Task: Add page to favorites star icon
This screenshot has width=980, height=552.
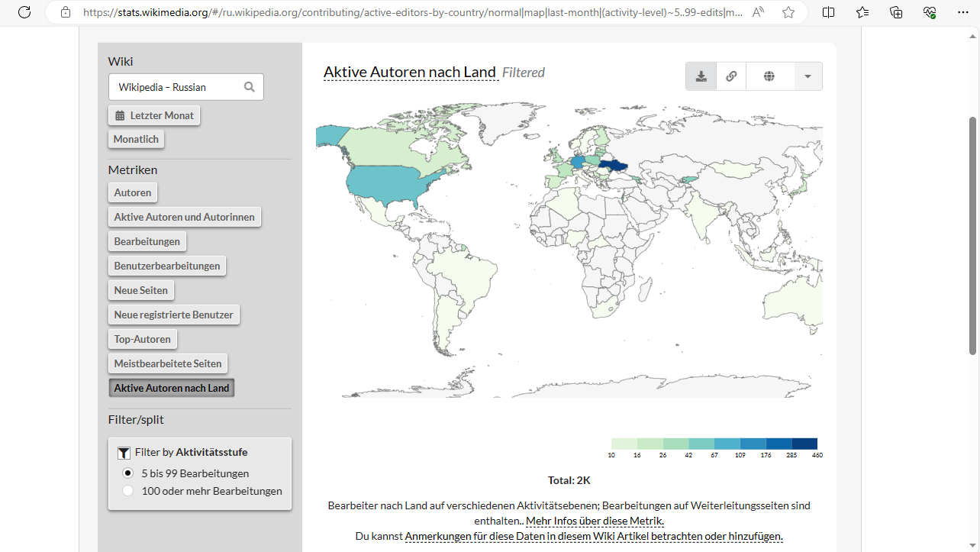Action: 788,12
